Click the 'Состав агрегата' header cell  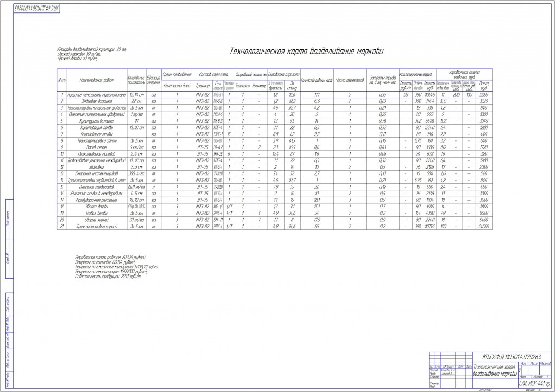click(214, 74)
